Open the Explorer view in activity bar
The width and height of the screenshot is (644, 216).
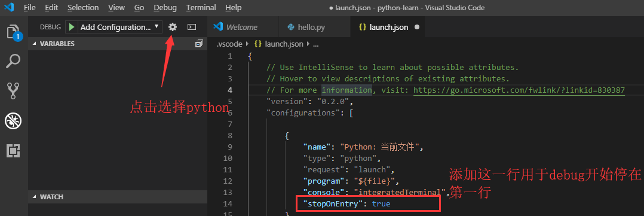coord(14,32)
